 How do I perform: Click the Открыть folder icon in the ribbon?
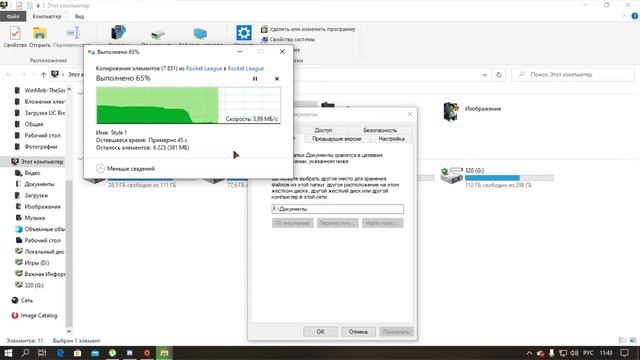point(40,33)
